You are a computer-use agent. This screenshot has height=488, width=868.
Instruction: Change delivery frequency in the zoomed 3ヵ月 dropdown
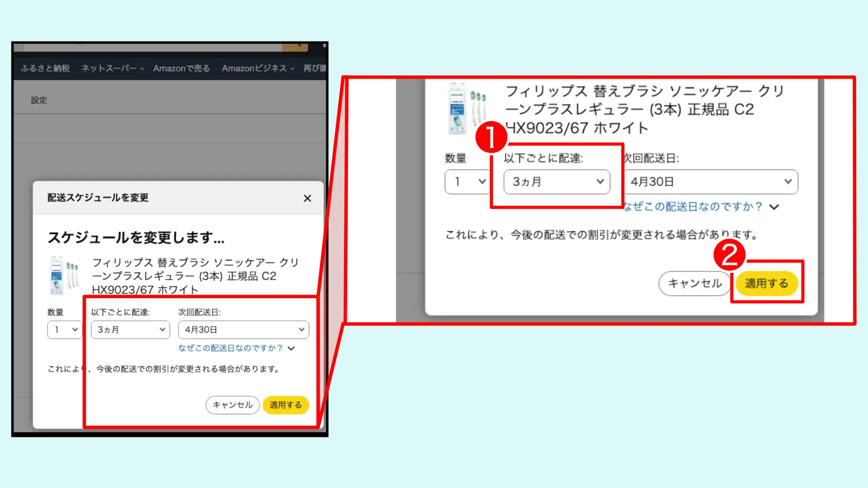557,182
